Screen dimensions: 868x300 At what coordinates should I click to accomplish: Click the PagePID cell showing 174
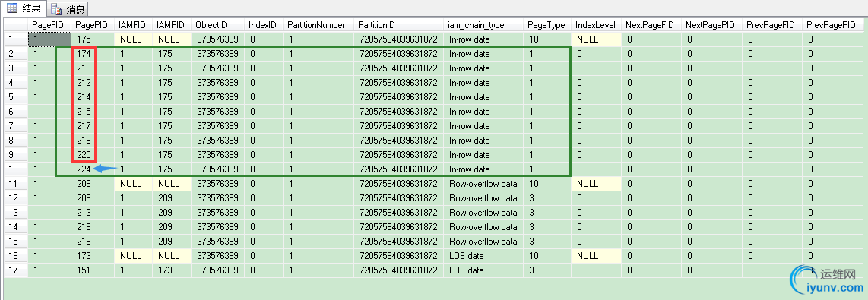93,54
